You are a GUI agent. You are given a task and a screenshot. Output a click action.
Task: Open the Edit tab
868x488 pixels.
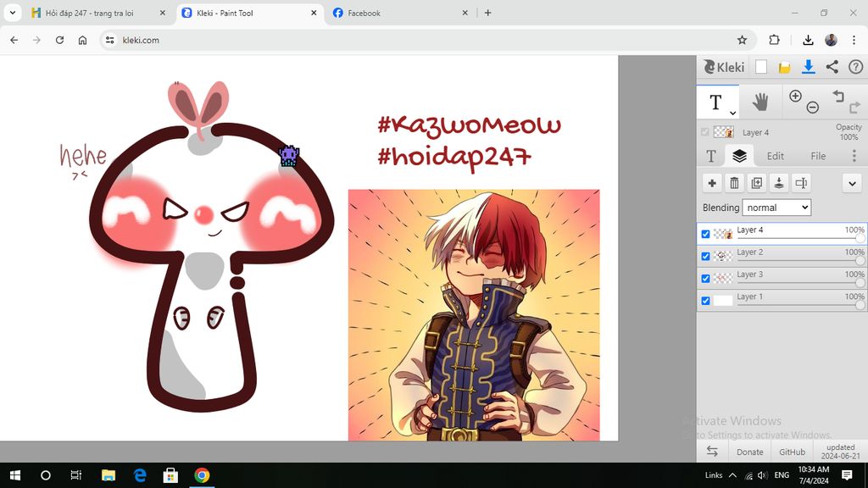(775, 156)
